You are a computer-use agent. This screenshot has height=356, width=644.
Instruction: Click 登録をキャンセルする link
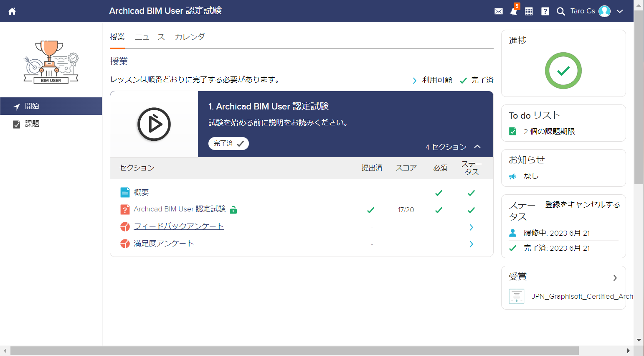(583, 205)
